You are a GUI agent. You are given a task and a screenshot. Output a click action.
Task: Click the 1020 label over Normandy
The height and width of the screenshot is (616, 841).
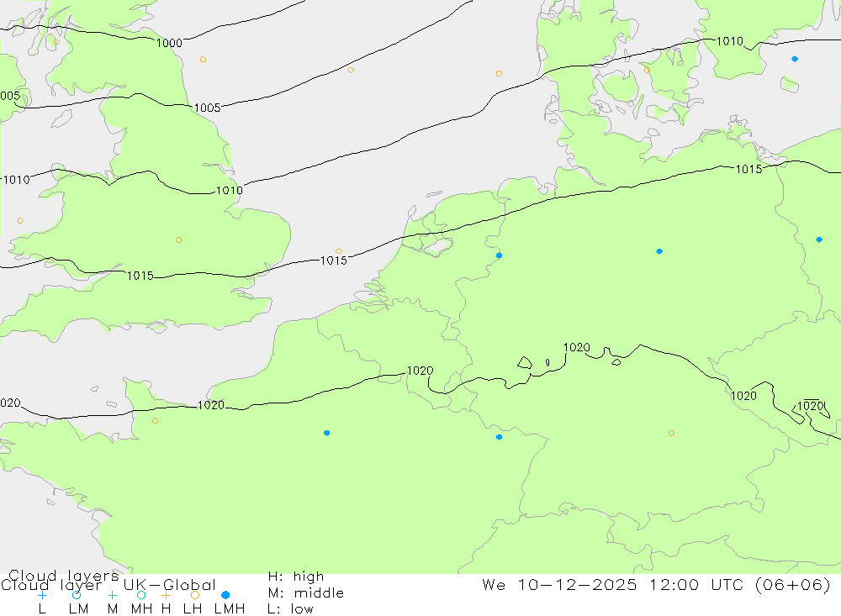(211, 405)
